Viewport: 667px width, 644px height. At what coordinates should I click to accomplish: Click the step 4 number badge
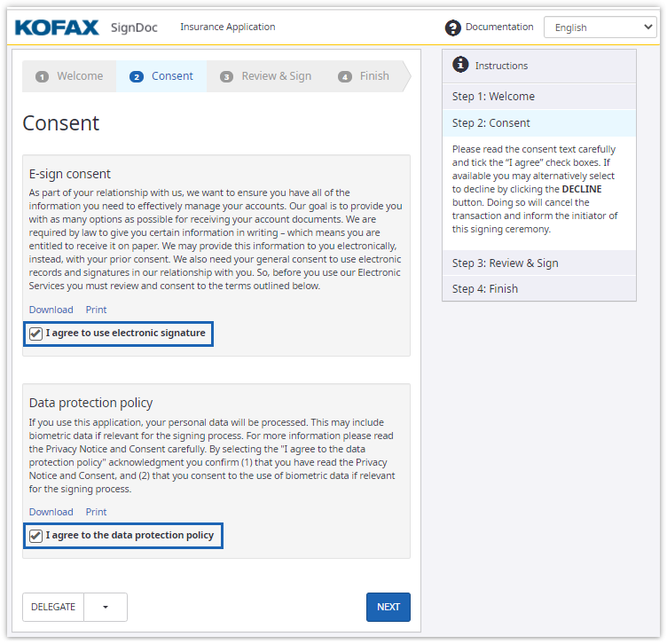344,76
